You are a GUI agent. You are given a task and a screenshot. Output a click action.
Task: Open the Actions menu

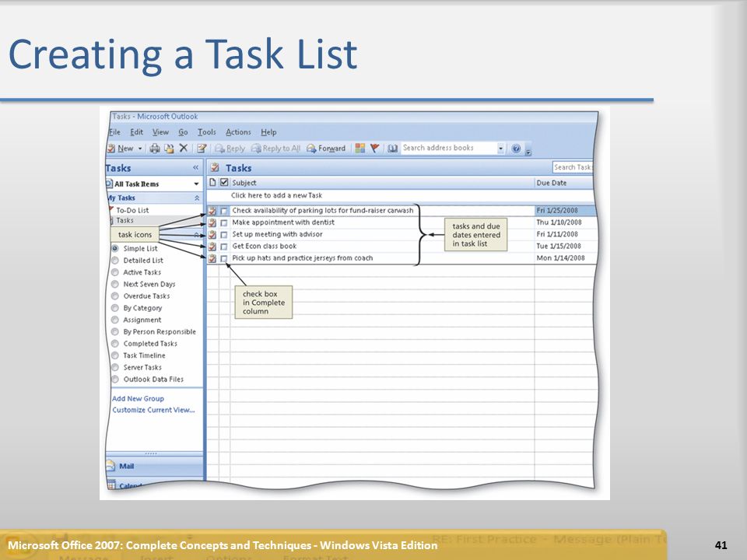238,132
